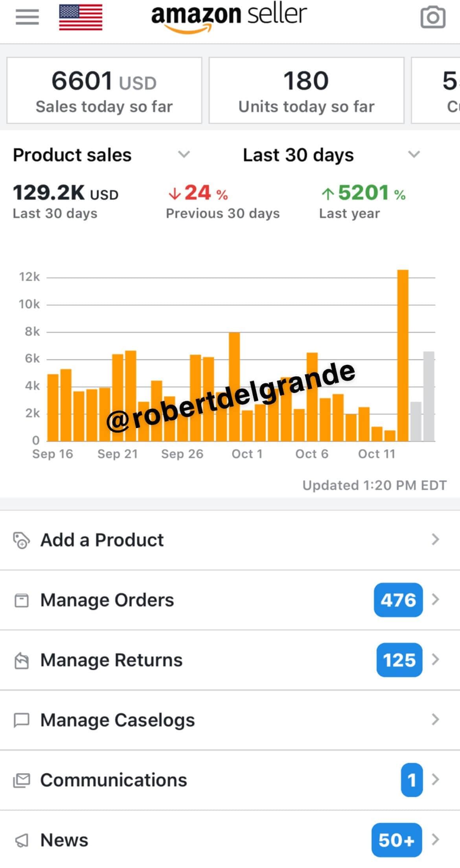Tap the Manage Returns package icon
Image resolution: width=460 pixels, height=868 pixels.
[21, 660]
